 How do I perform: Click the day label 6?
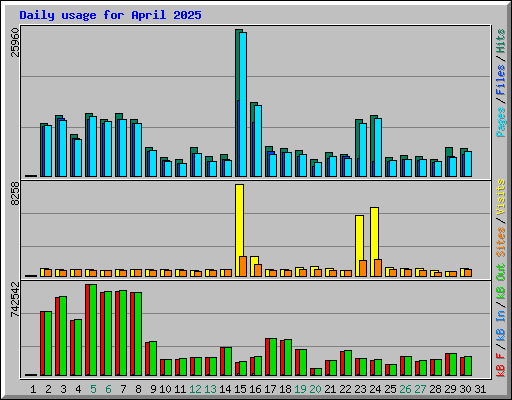point(108,389)
